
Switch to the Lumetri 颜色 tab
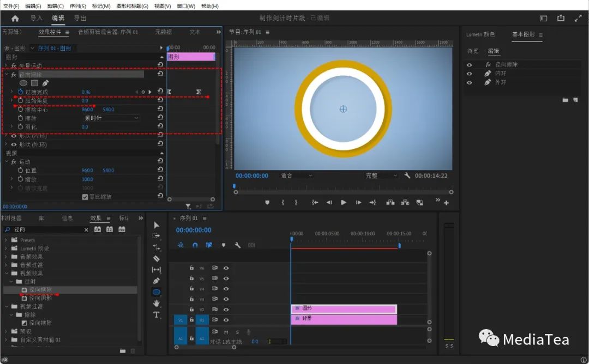tap(480, 34)
